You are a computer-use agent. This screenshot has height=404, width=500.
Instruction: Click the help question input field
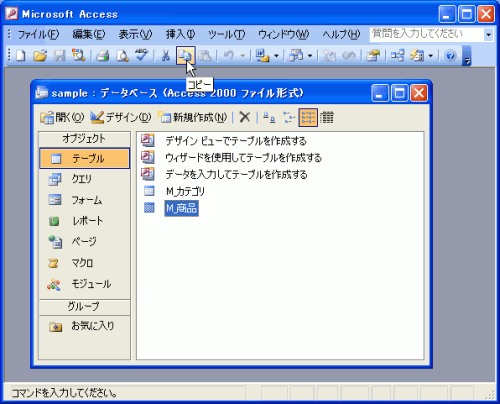click(427, 34)
